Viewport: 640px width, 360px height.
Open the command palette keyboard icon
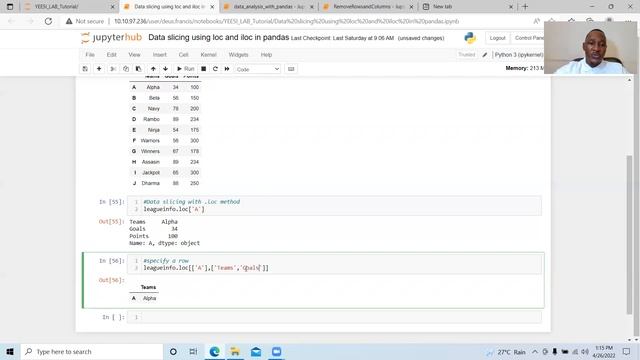[291, 69]
